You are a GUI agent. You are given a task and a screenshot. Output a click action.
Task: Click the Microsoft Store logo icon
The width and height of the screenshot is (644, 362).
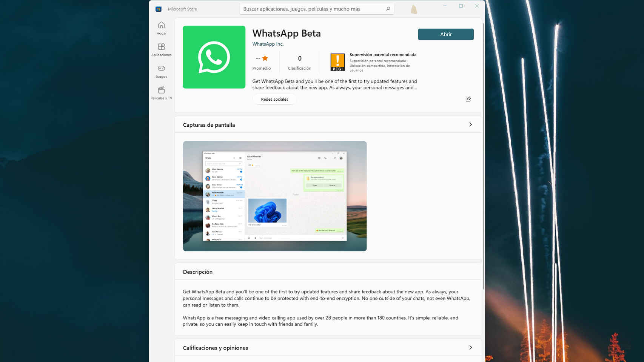click(x=159, y=9)
